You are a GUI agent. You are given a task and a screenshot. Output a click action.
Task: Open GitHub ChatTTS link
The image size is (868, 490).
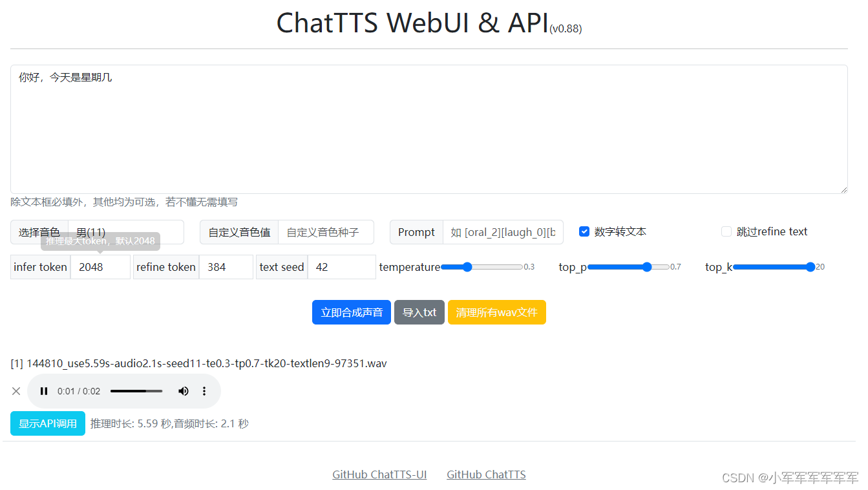(486, 474)
